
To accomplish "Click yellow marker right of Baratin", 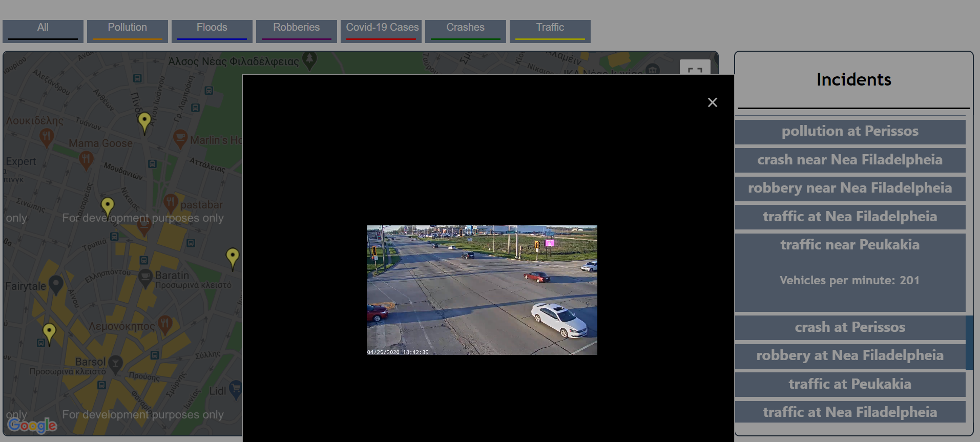I will 233,259.
